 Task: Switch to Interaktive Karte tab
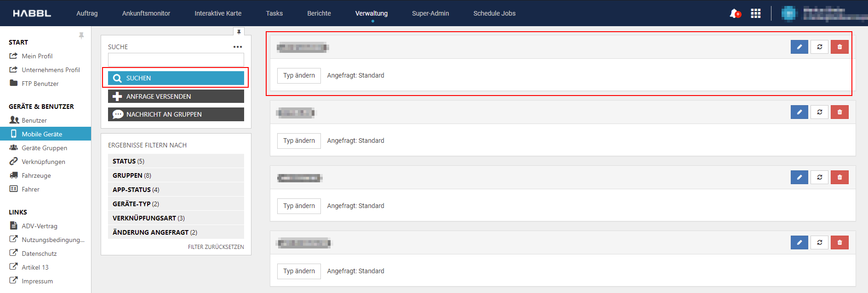217,13
